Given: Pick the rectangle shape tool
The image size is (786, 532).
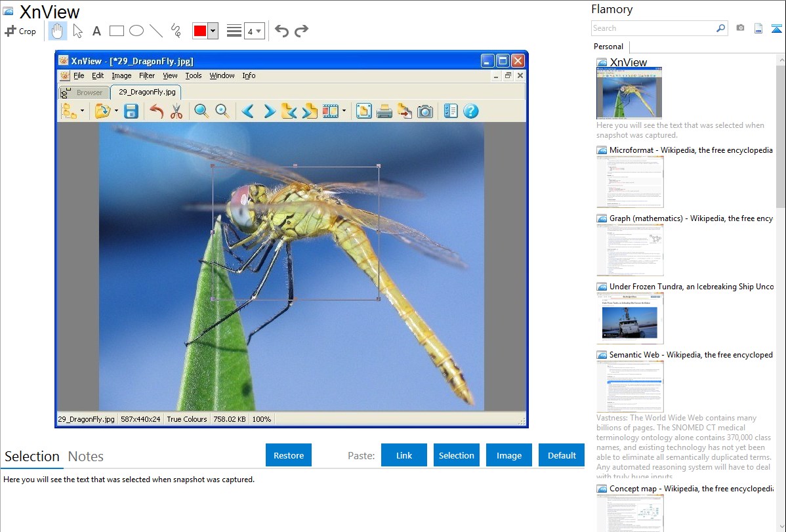Looking at the screenshot, I should 116,31.
